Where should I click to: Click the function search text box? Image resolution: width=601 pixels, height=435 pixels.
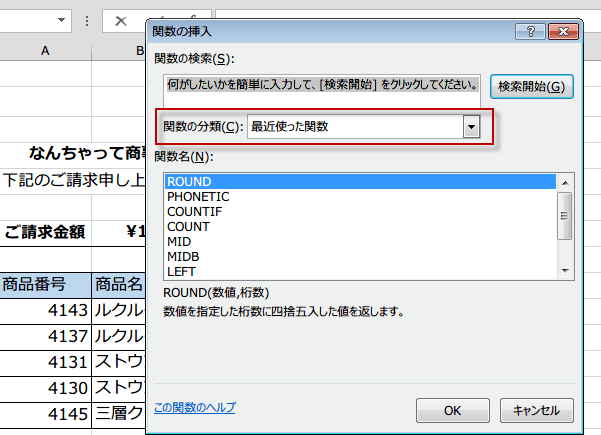(x=322, y=91)
